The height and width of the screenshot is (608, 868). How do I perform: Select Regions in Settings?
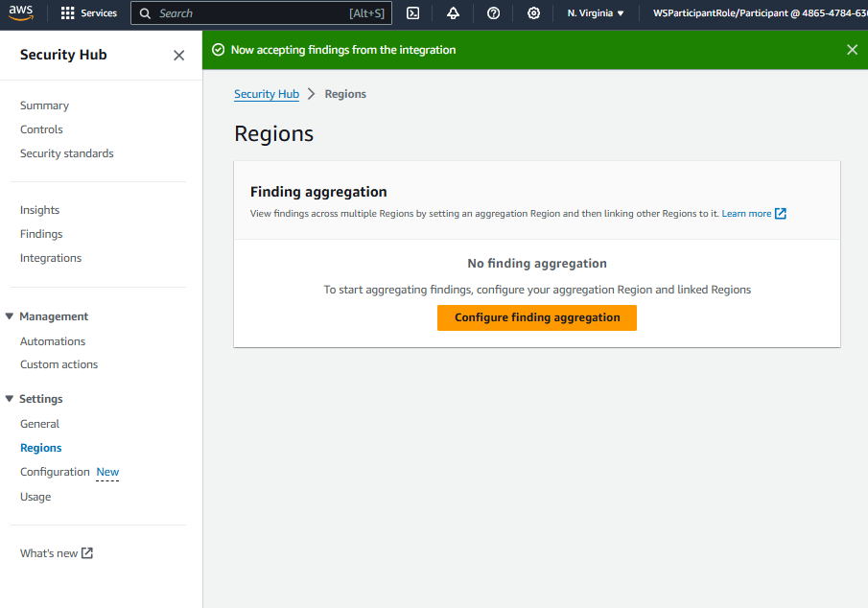tap(41, 448)
